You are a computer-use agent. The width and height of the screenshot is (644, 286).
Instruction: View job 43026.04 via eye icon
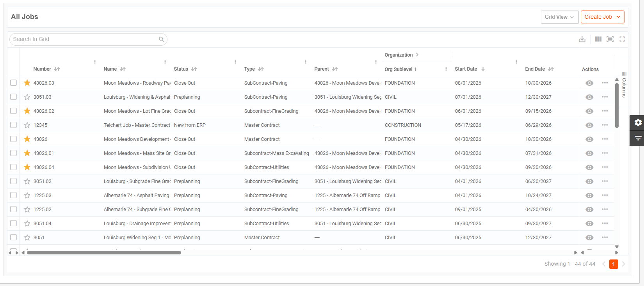[x=589, y=167]
